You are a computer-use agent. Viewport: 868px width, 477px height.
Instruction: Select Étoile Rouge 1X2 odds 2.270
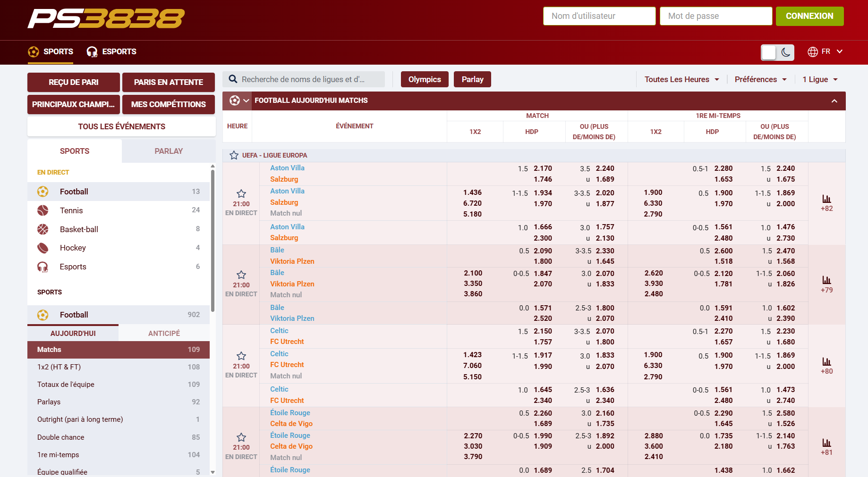473,436
